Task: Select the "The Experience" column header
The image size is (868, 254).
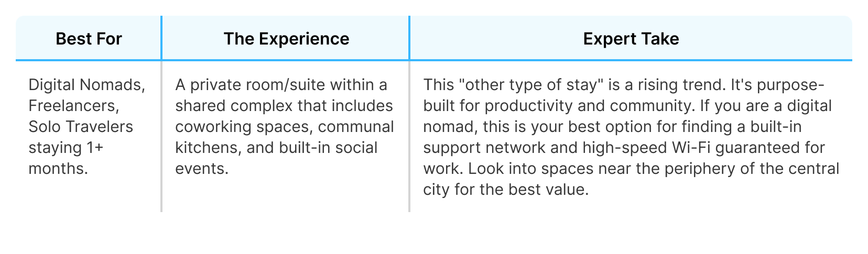Action: 286,39
